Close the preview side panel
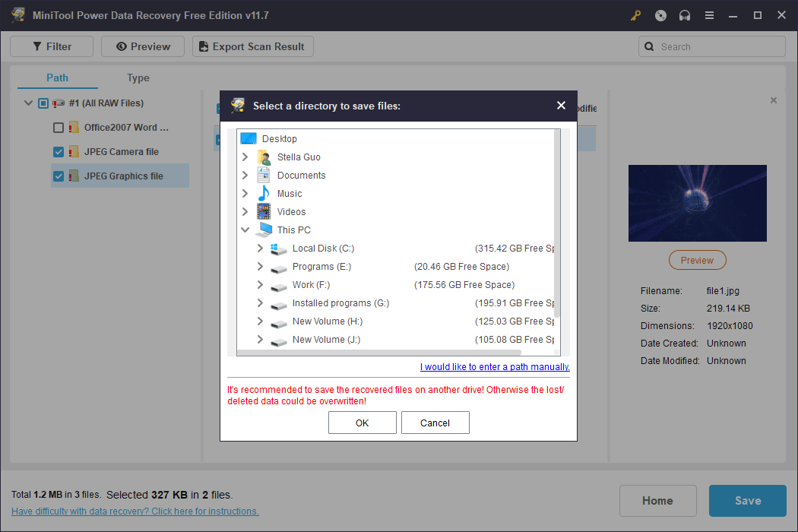The height and width of the screenshot is (532, 798). click(774, 100)
